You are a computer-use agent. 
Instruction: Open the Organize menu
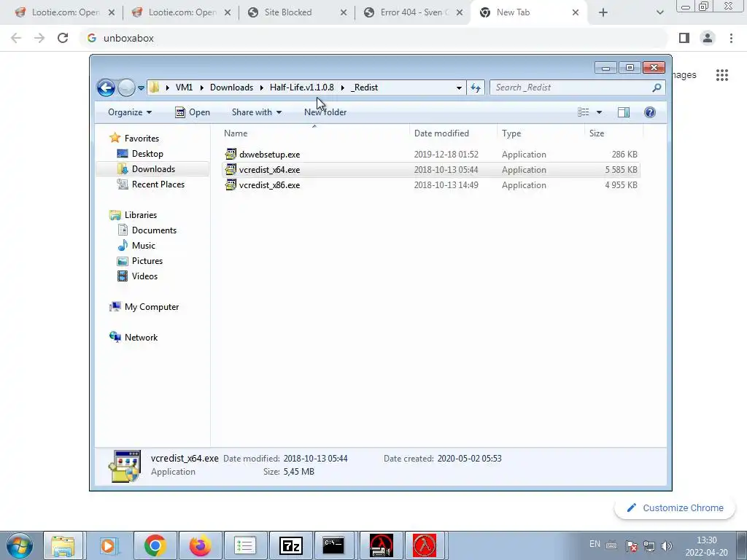tap(130, 112)
